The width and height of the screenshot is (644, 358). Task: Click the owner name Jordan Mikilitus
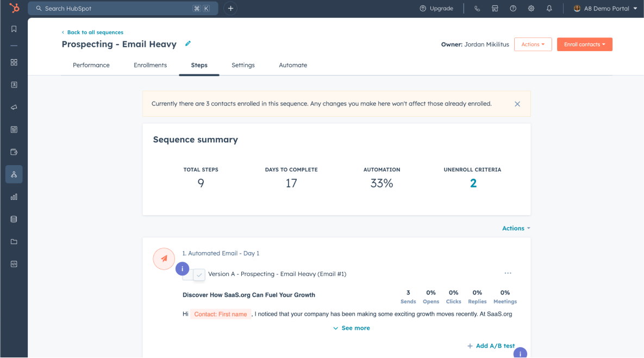pos(487,45)
